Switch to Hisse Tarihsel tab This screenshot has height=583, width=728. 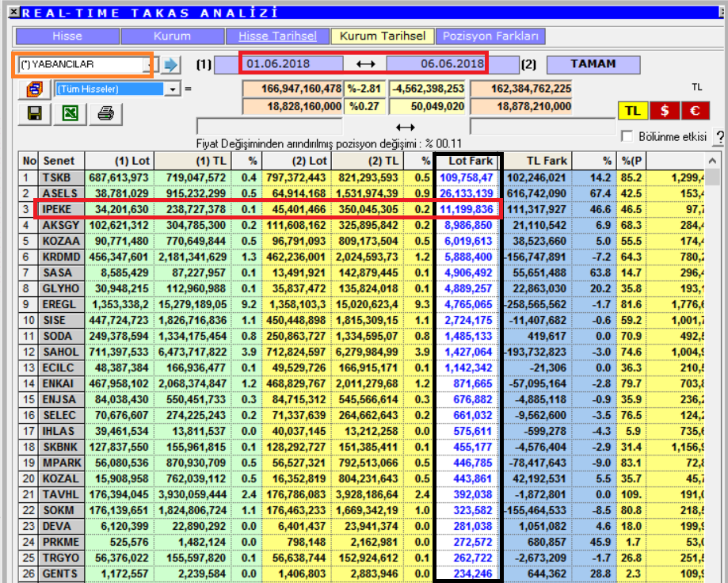(x=277, y=36)
